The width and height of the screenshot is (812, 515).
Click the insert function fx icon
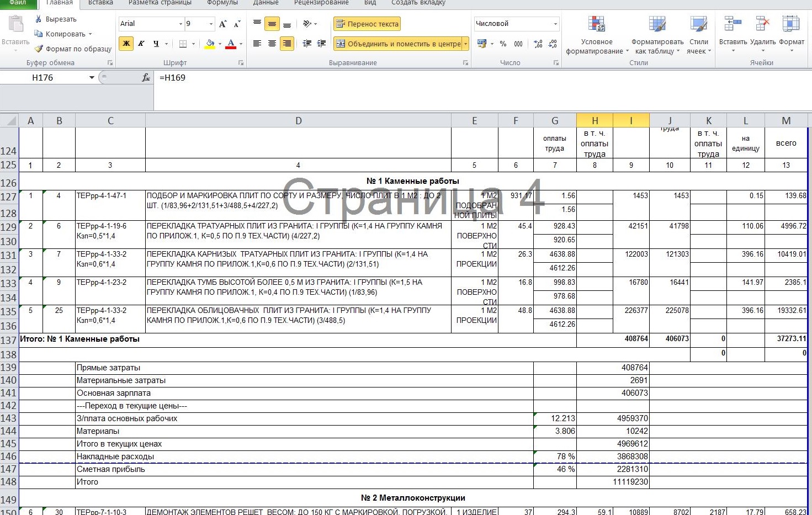[146, 78]
